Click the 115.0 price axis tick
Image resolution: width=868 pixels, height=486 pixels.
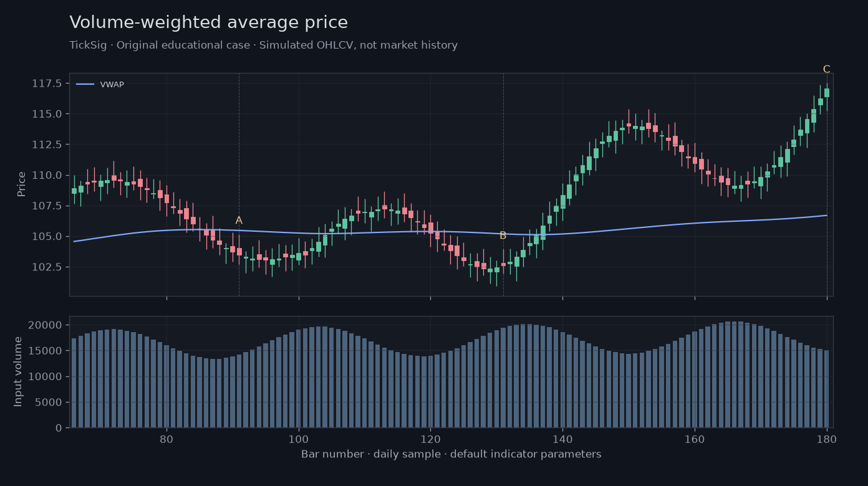pyautogui.click(x=47, y=114)
